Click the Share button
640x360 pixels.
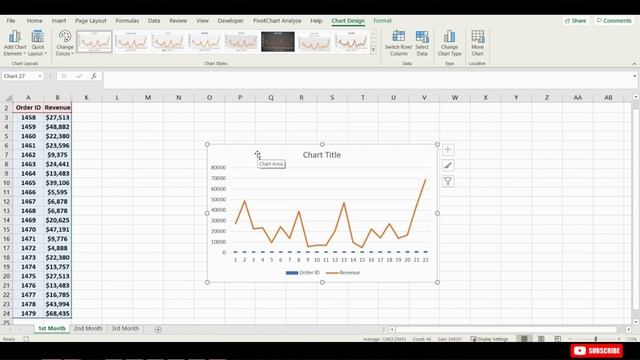pyautogui.click(x=575, y=20)
